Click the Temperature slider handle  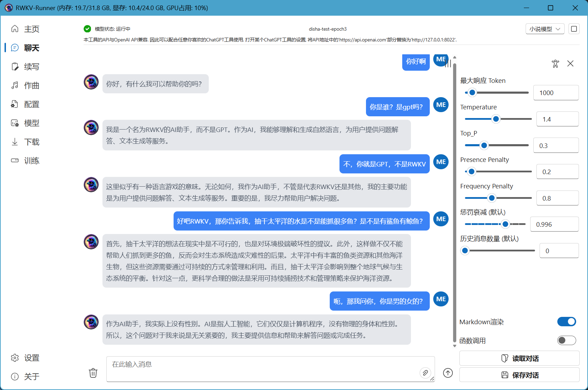tap(496, 119)
